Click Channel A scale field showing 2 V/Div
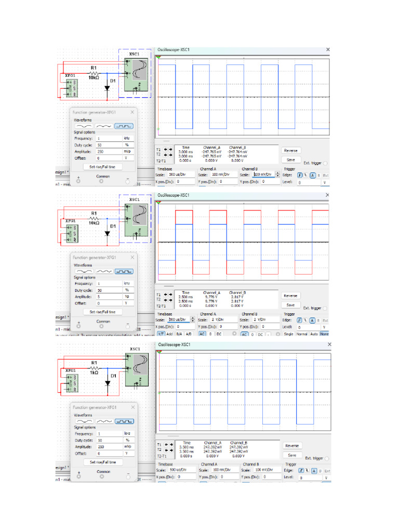The height and width of the screenshot is (532, 399). [x=223, y=320]
